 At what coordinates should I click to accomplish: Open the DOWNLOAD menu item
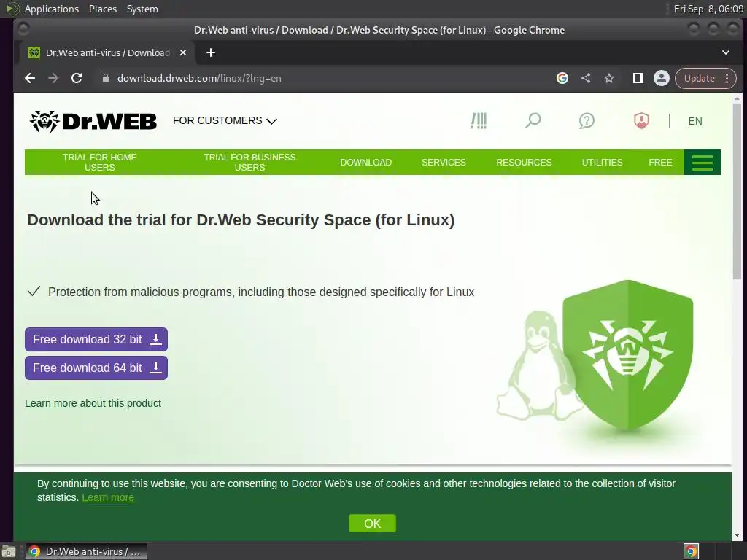click(366, 163)
